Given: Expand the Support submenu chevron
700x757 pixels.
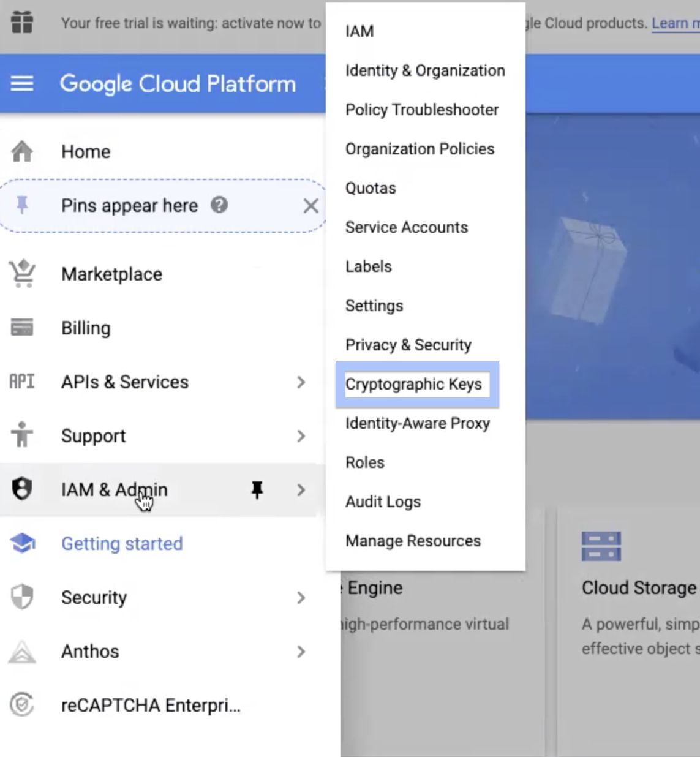Looking at the screenshot, I should (x=301, y=436).
